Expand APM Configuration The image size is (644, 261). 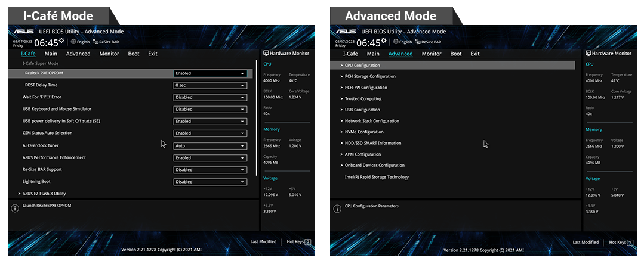click(x=360, y=154)
